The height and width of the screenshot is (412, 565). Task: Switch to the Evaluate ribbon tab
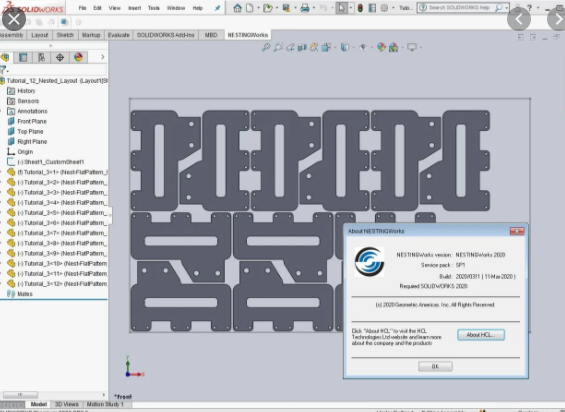tap(119, 35)
